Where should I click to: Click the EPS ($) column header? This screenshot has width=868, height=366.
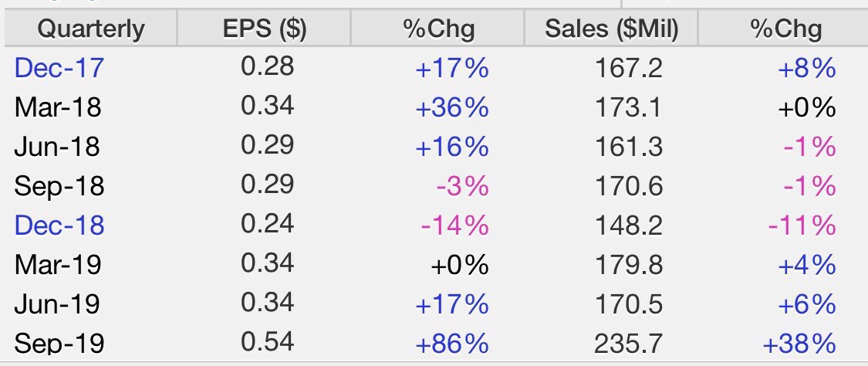tap(264, 29)
